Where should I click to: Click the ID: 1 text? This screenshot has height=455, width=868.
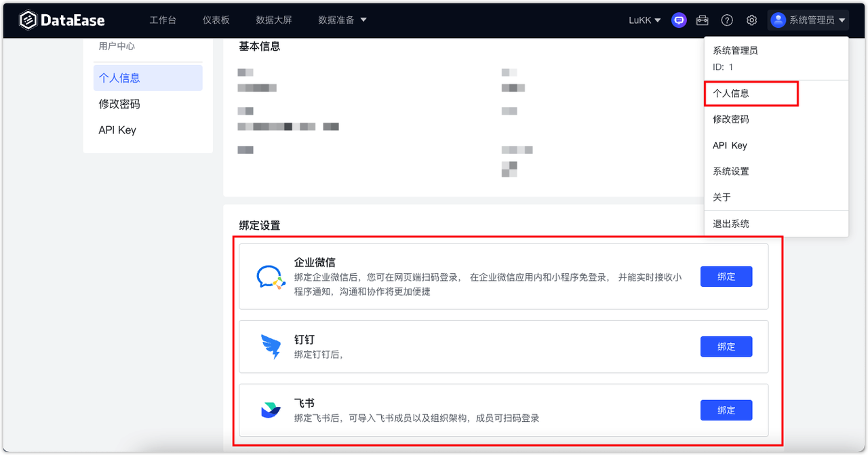click(723, 67)
